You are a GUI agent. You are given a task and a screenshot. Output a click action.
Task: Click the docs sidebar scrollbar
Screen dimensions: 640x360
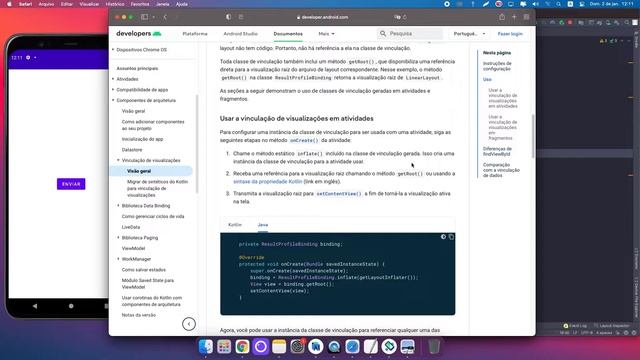click(197, 144)
